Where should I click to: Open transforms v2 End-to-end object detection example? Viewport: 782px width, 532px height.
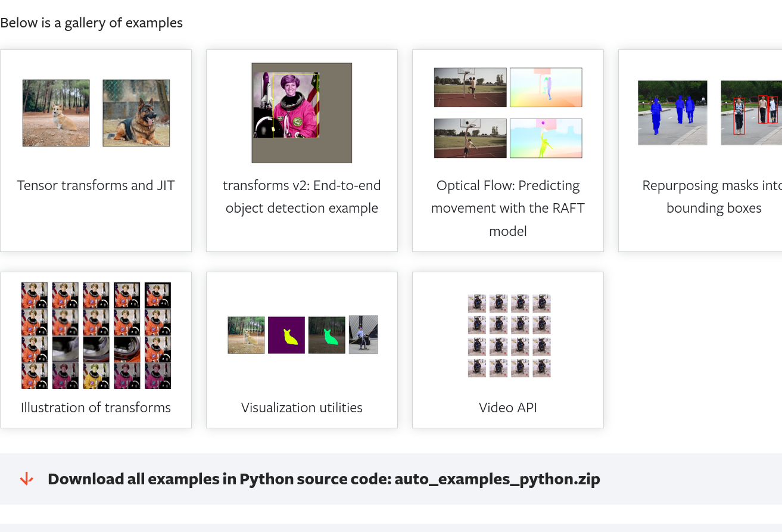[302, 197]
